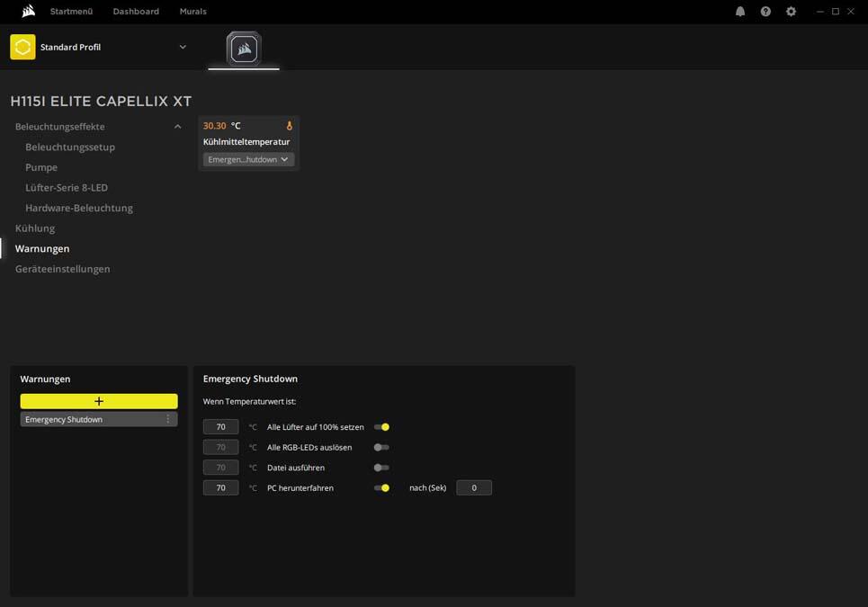Open the Murals tab
The image size is (868, 607).
(192, 11)
